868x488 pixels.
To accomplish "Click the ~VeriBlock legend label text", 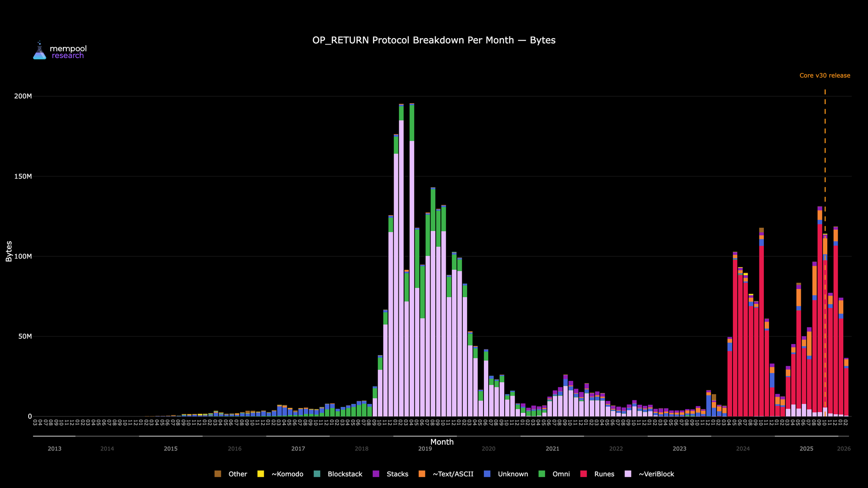I will point(656,474).
